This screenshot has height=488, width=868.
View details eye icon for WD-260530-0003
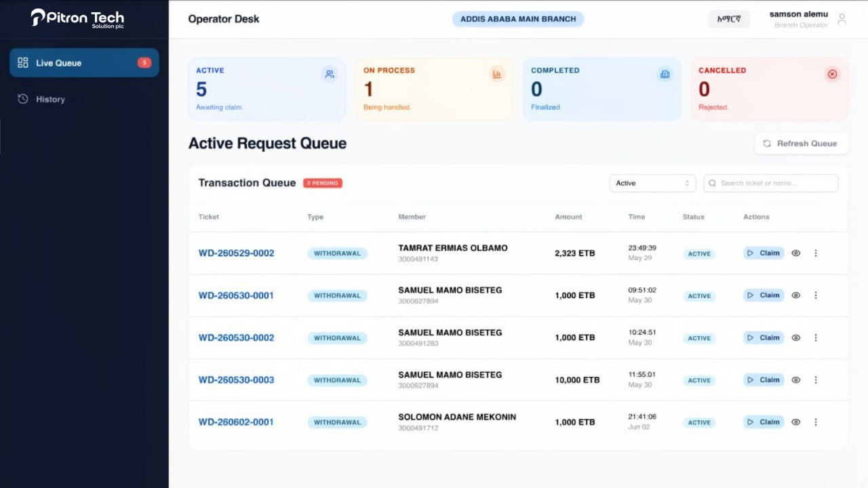[796, 380]
